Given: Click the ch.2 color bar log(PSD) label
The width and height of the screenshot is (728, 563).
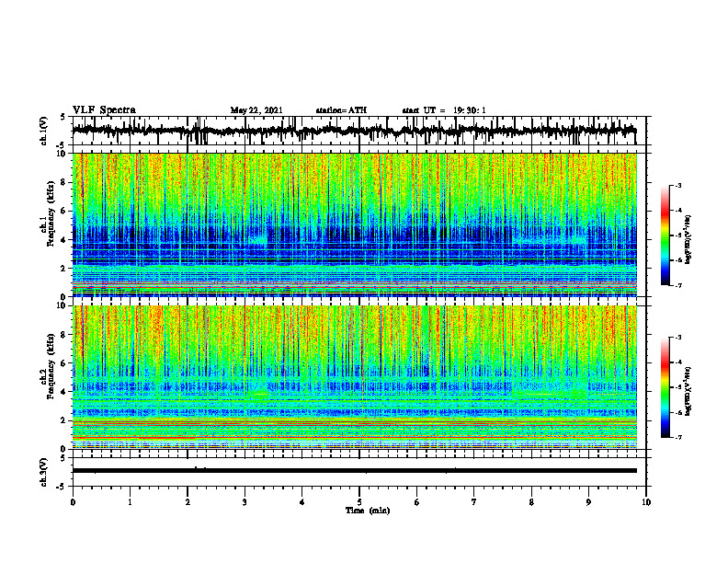Looking at the screenshot, I should pos(688,391).
